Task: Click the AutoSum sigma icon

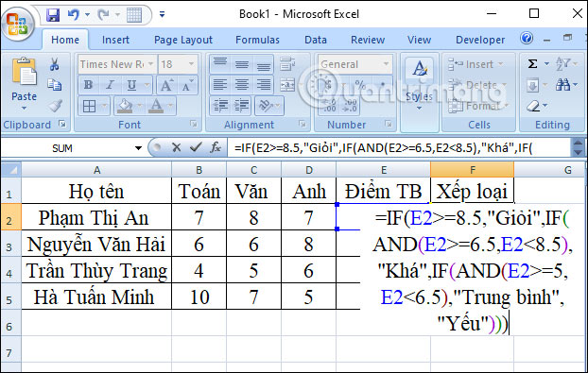Action: (532, 64)
